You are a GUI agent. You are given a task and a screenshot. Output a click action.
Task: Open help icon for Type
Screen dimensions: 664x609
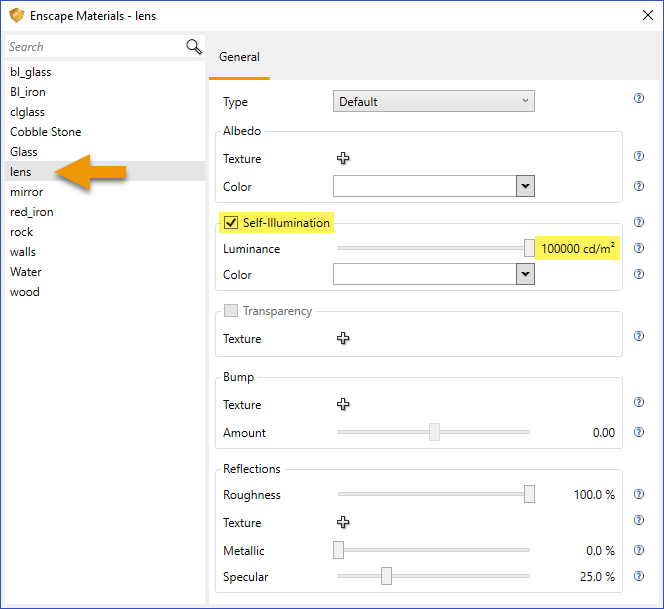[x=639, y=98]
